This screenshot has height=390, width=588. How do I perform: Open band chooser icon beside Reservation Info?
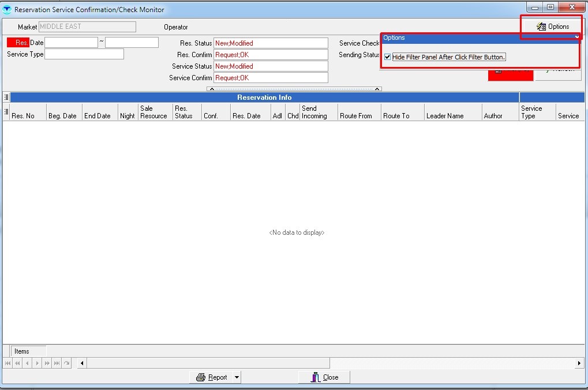pos(6,97)
